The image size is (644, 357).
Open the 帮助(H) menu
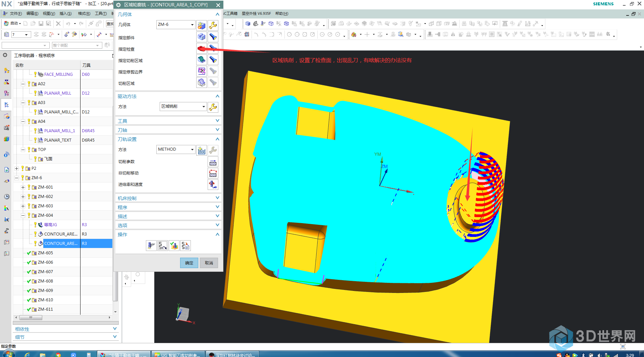point(282,13)
